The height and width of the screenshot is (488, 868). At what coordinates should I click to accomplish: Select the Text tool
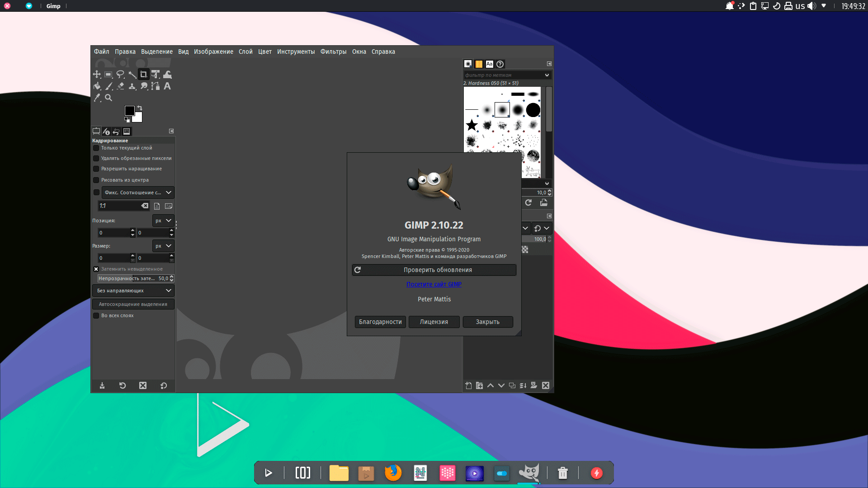[x=167, y=86]
